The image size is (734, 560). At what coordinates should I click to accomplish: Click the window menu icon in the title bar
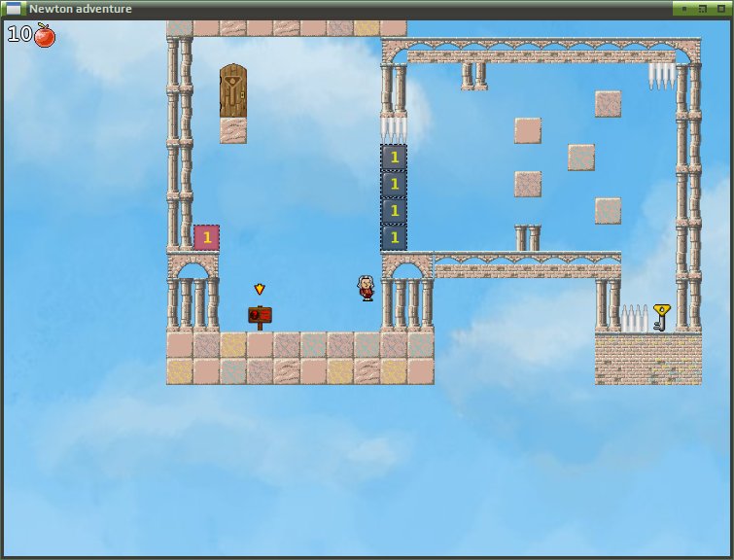(x=14, y=9)
